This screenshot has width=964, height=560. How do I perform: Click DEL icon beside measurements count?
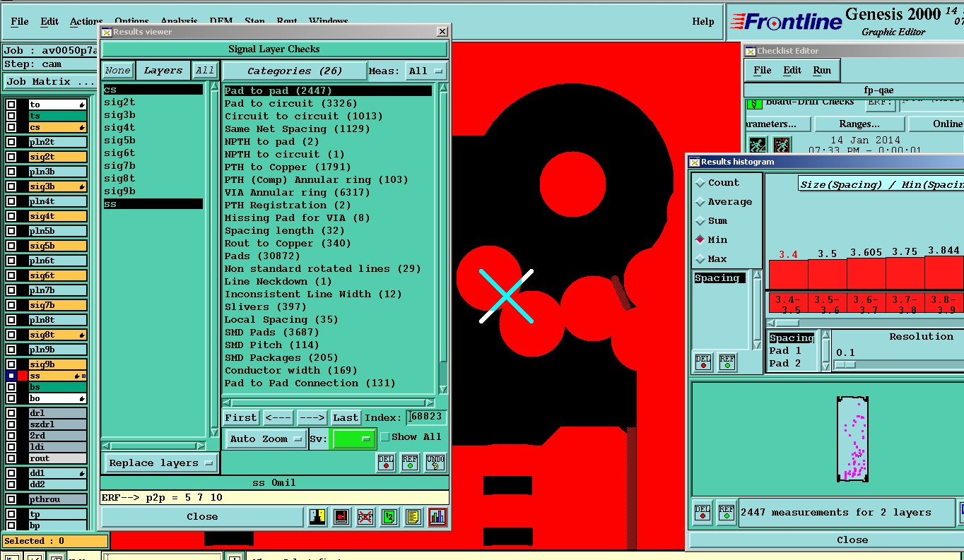coord(703,511)
